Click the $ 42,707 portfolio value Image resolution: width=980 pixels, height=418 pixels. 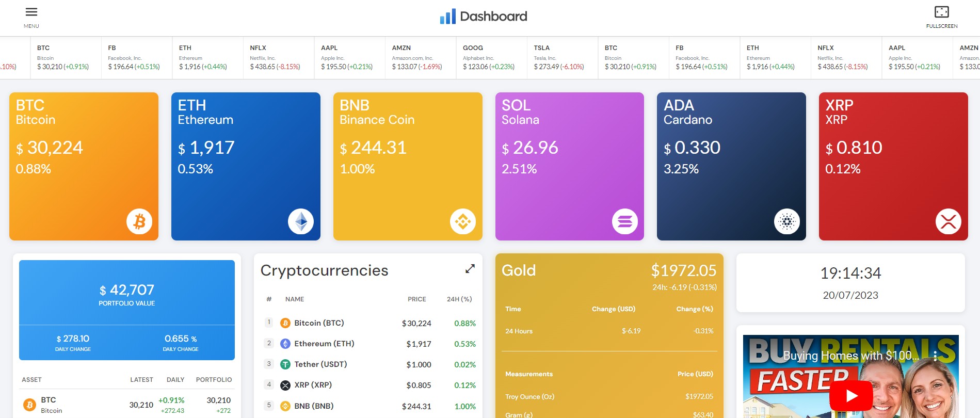pyautogui.click(x=127, y=290)
